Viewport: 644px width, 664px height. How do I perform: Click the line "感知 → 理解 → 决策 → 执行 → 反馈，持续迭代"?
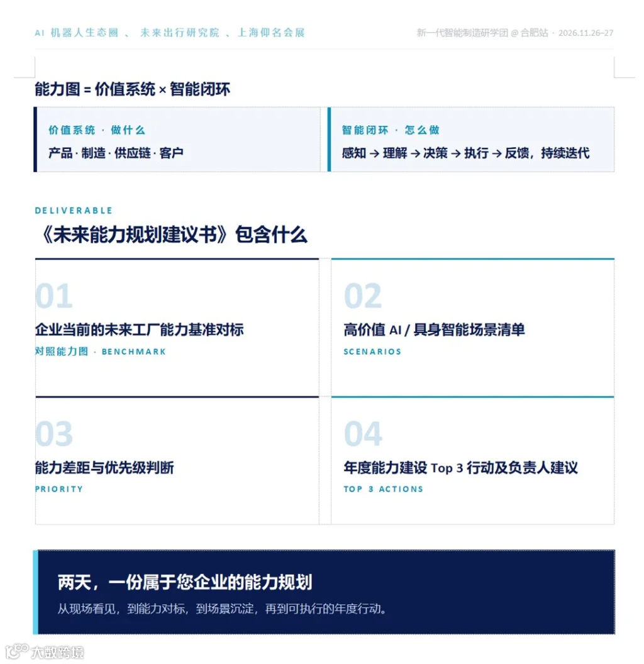pos(465,153)
